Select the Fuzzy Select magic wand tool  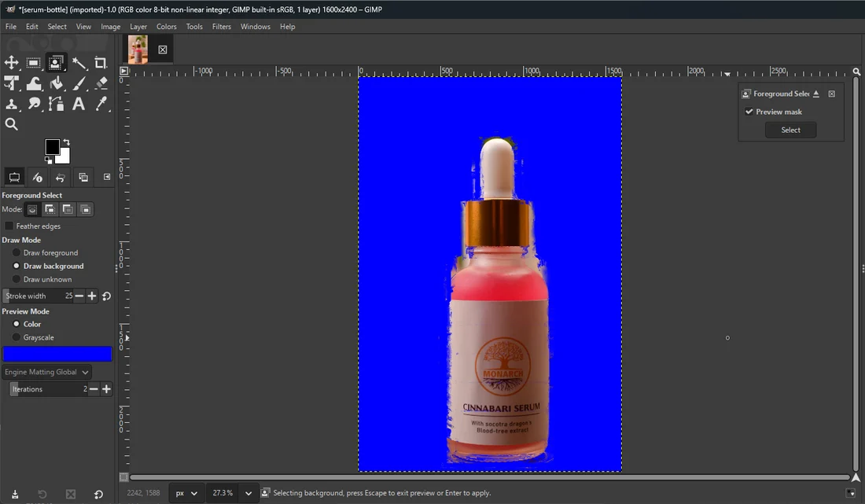(79, 63)
